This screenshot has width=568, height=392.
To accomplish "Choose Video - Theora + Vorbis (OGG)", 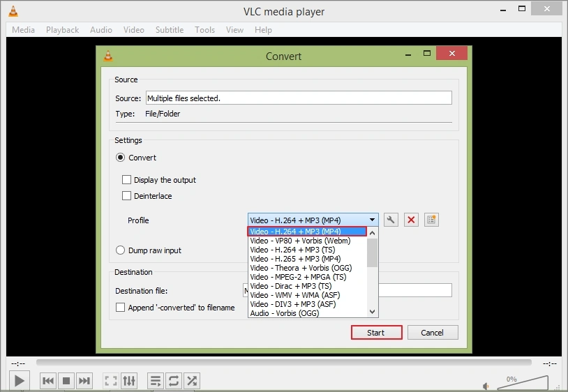I will pyautogui.click(x=308, y=268).
